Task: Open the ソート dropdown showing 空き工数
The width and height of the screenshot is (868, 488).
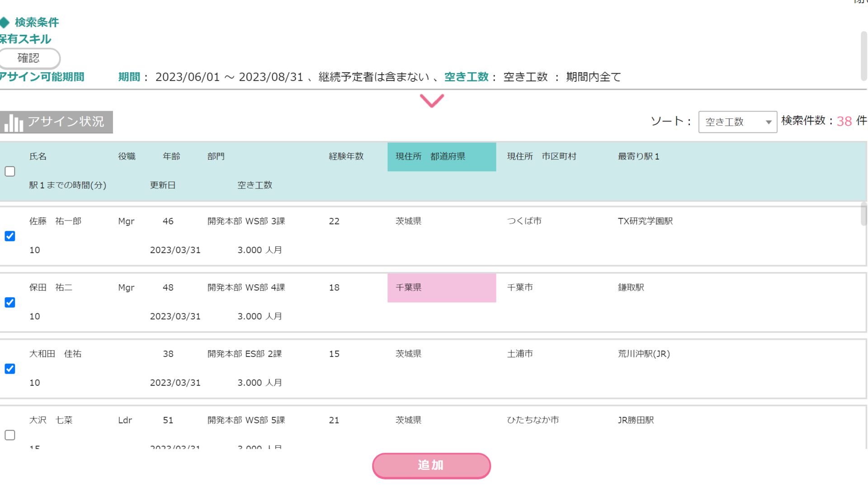Action: tap(732, 122)
